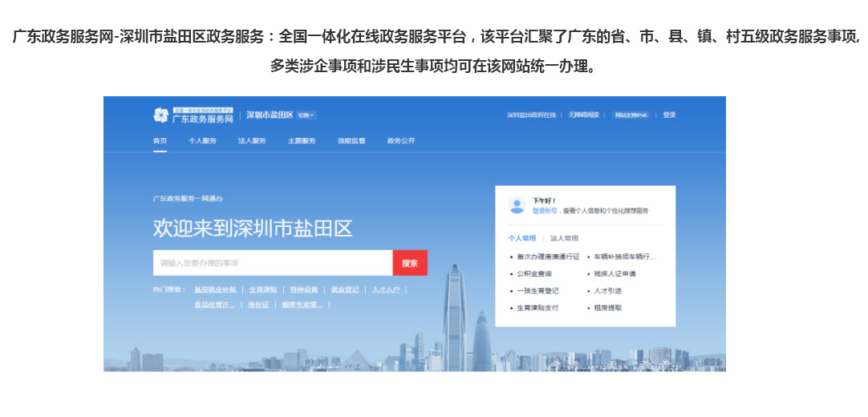
Task: Click the 登录账号 link in greeting card
Action: click(545, 211)
